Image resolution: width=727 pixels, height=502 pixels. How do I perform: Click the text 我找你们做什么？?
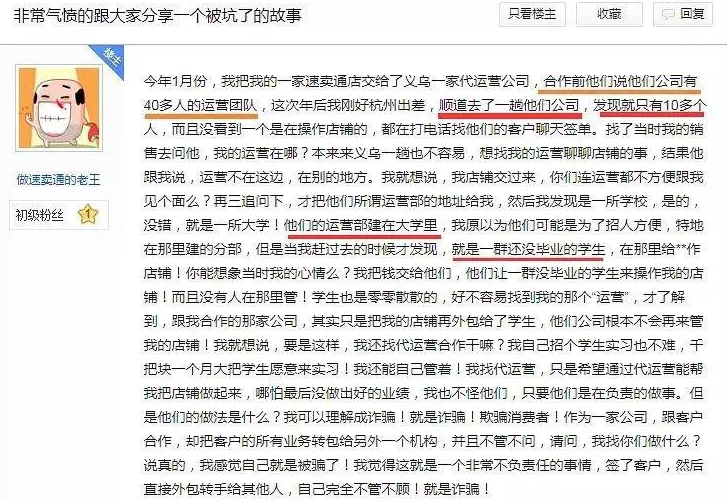646,441
